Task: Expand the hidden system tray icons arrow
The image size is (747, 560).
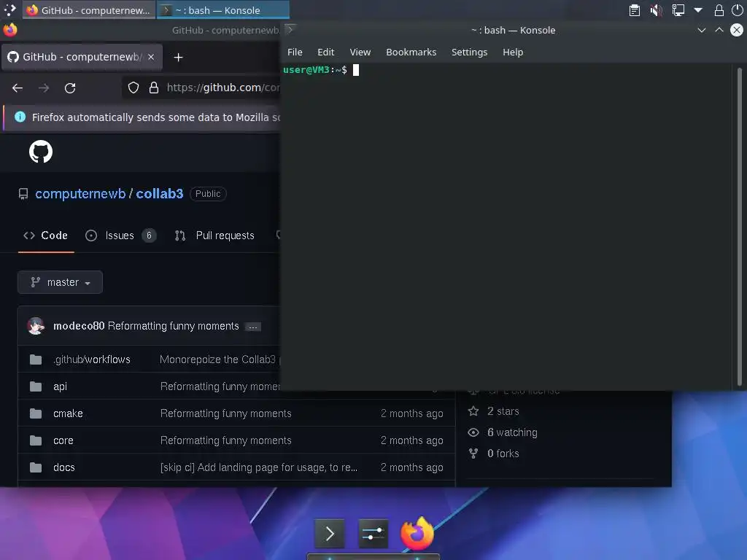Action: coord(698,10)
